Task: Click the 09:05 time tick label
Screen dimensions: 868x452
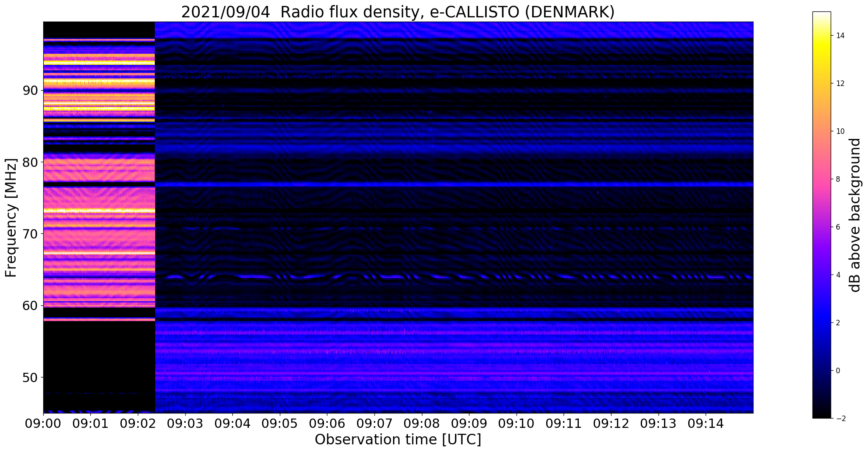Action: click(280, 423)
